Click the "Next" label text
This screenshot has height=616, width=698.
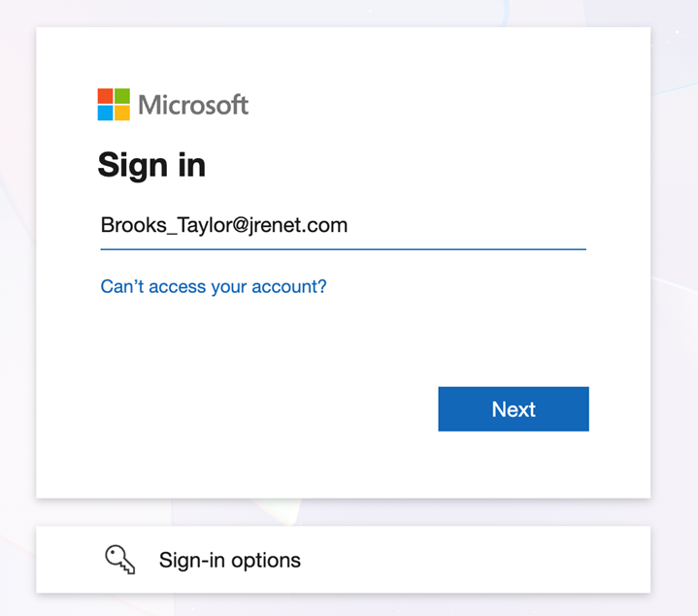click(514, 409)
